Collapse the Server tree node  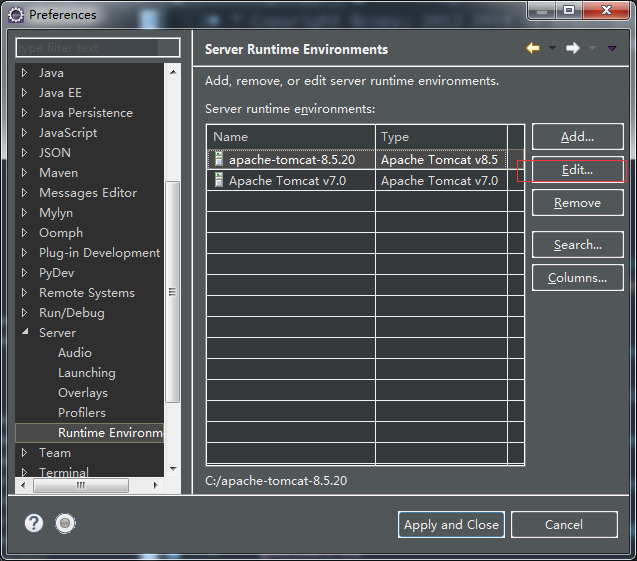click(25, 331)
